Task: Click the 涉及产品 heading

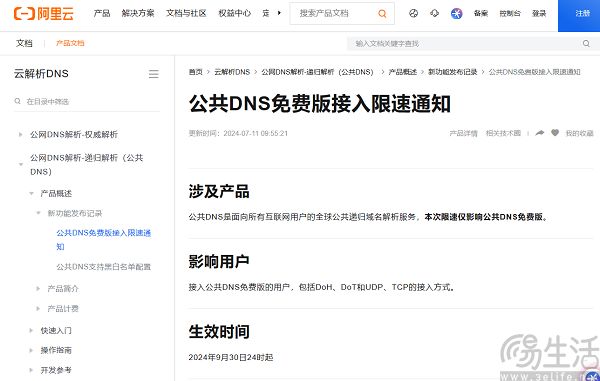Action: 219,192
